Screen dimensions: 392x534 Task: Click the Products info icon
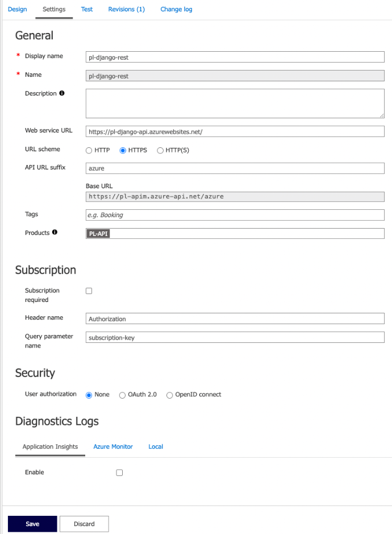point(55,232)
